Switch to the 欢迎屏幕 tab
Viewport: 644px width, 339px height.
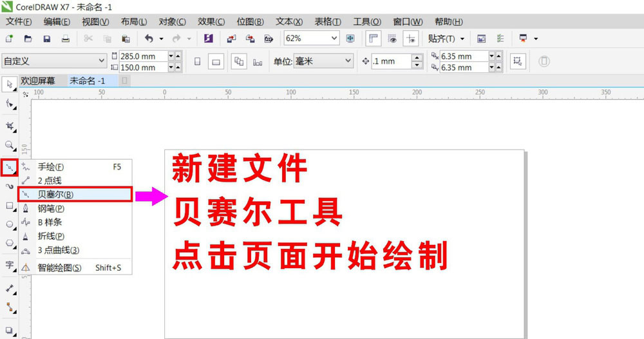pyautogui.click(x=38, y=81)
